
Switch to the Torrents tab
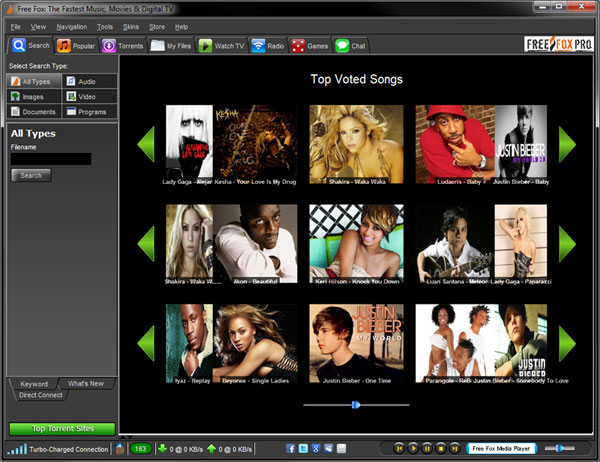coord(122,46)
